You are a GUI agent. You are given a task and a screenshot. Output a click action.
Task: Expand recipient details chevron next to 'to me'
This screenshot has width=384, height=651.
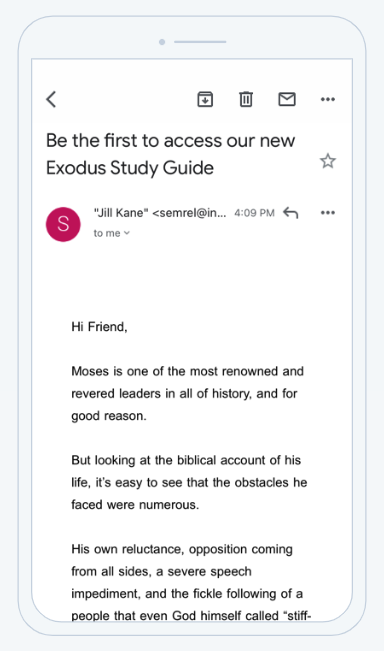[x=127, y=233]
